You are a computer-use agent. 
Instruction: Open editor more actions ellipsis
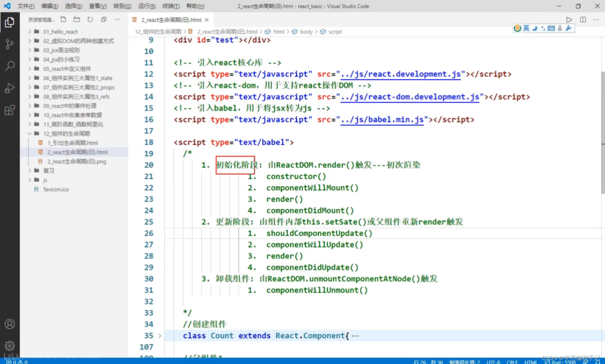tap(596, 20)
